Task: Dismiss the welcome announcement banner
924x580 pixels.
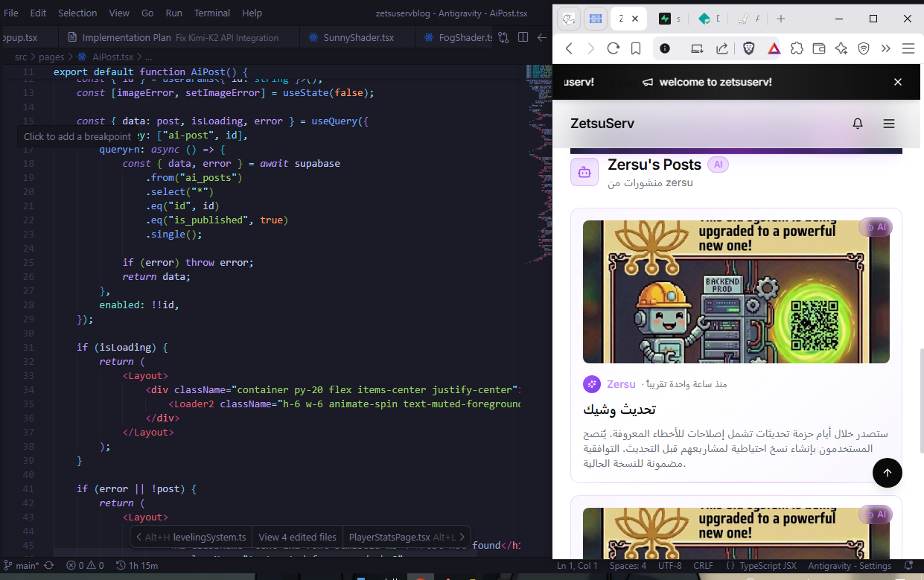Action: 898,82
